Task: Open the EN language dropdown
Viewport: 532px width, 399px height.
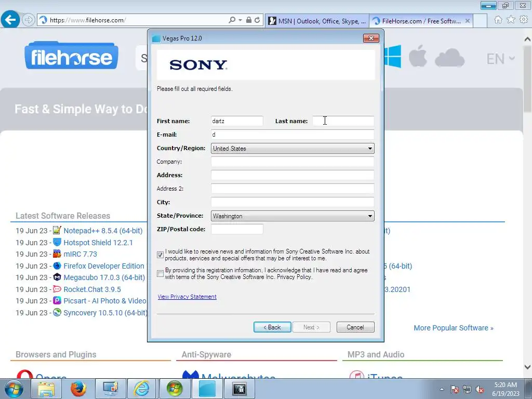Action: pyautogui.click(x=501, y=59)
